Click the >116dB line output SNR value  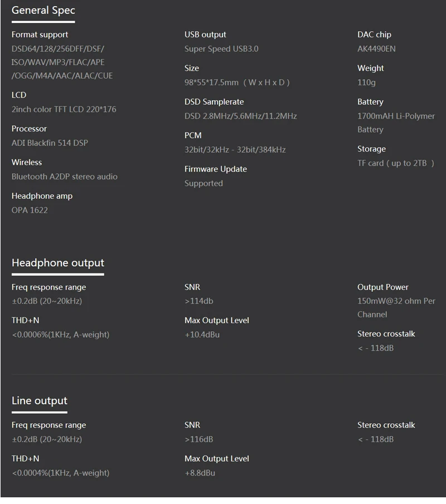click(x=199, y=439)
